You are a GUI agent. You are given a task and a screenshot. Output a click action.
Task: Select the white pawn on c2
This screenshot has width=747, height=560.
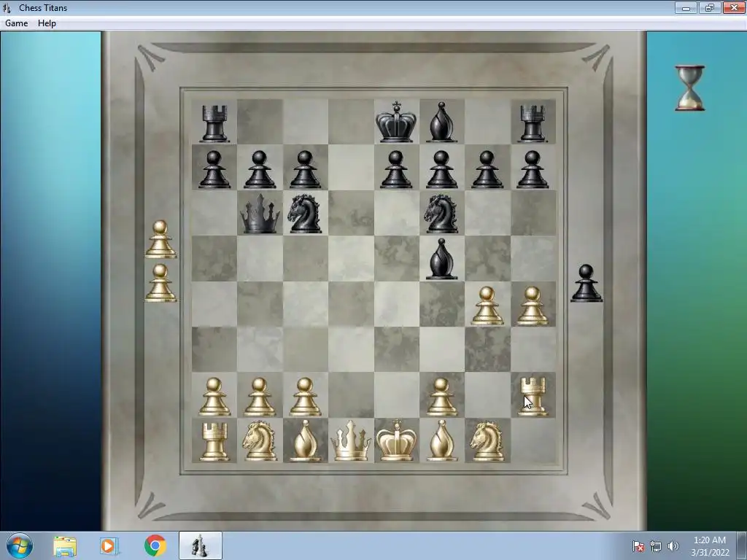tap(305, 397)
